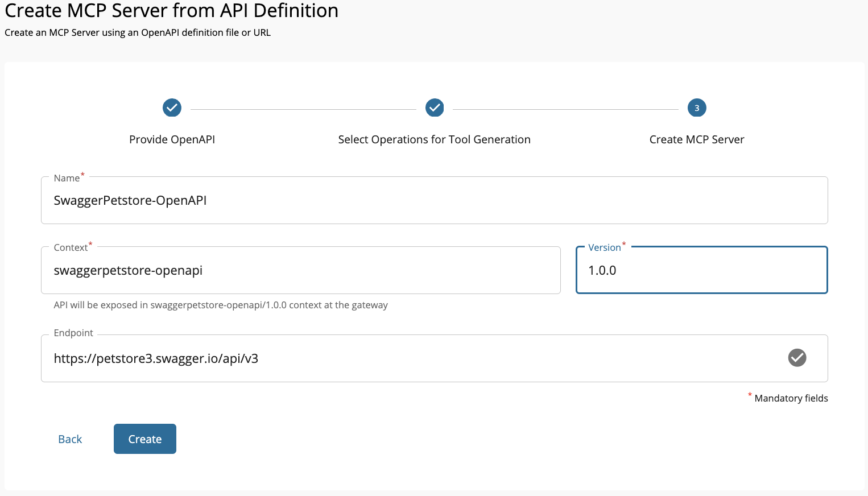Select the Version field showing 1.0.0
This screenshot has width=868, height=496.
[x=701, y=270]
